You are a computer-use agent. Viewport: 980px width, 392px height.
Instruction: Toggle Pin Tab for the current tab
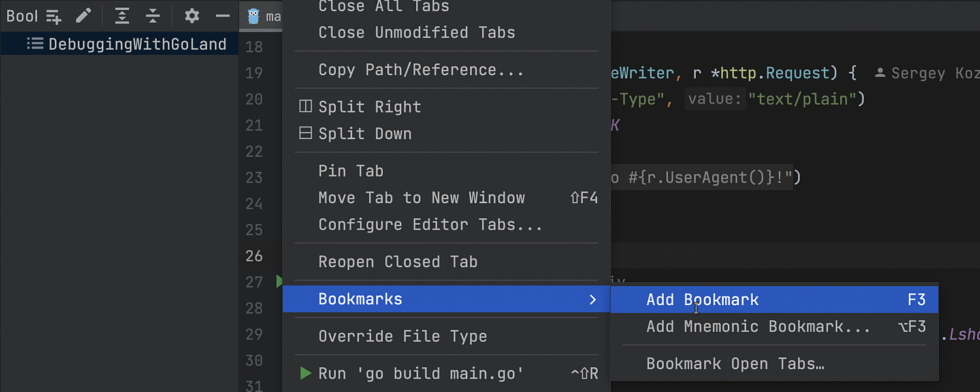pyautogui.click(x=351, y=171)
